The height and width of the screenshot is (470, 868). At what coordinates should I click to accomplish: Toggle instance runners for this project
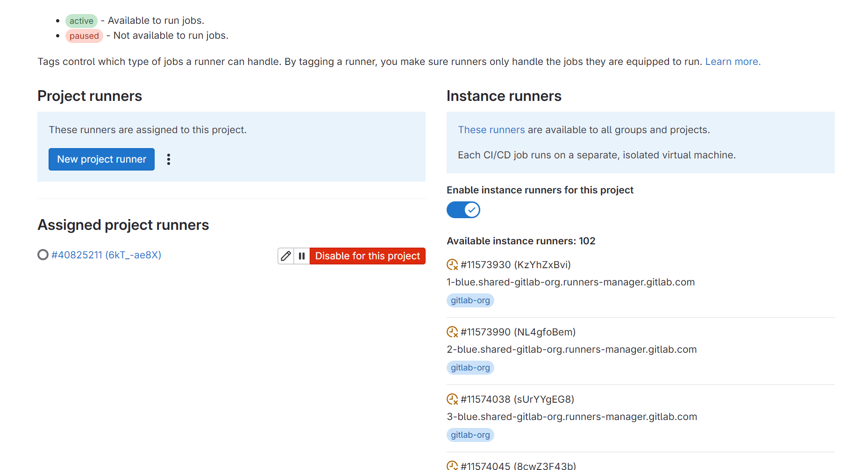click(463, 210)
